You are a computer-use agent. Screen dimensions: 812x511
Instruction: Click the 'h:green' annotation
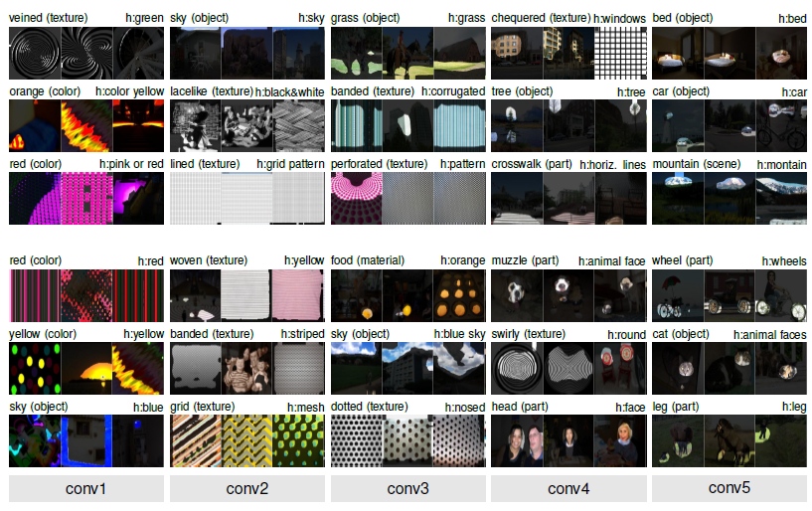coord(144,18)
